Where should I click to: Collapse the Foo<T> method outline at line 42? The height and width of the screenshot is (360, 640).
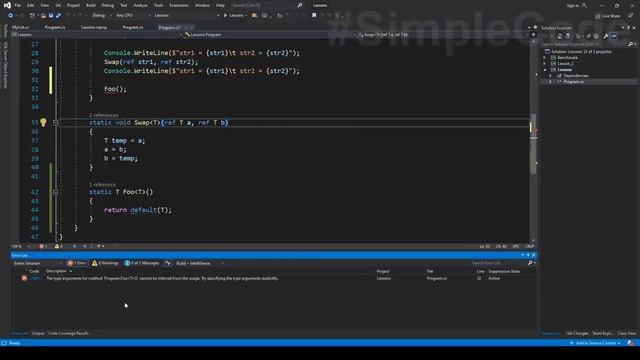56,192
